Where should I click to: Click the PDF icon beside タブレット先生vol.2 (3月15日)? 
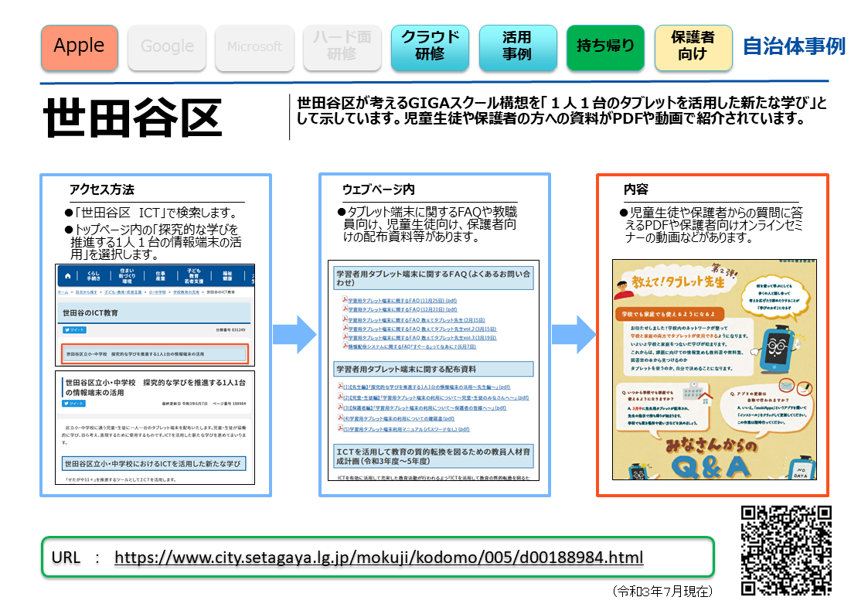[344, 328]
